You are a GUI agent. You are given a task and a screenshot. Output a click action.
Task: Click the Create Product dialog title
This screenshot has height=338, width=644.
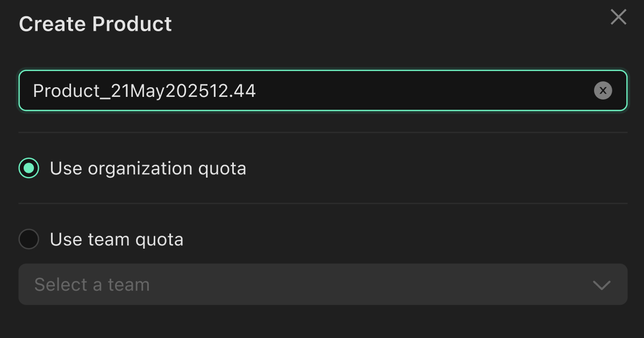95,24
